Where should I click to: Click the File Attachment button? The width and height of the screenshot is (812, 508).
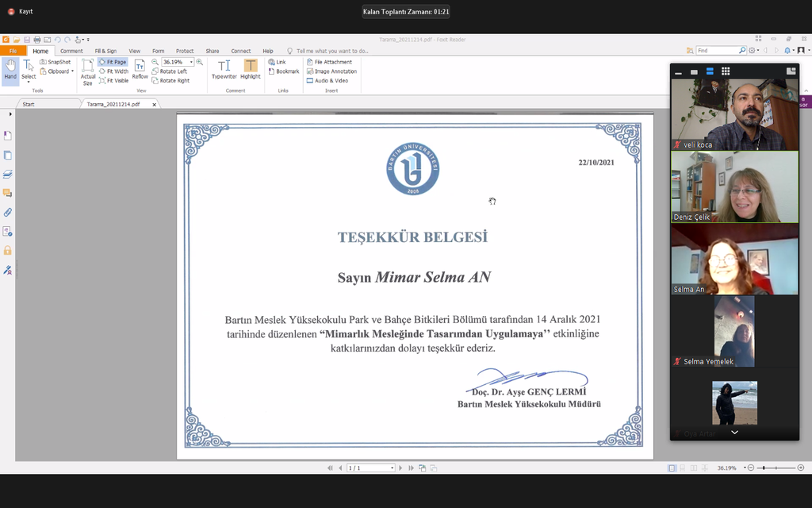coord(329,62)
